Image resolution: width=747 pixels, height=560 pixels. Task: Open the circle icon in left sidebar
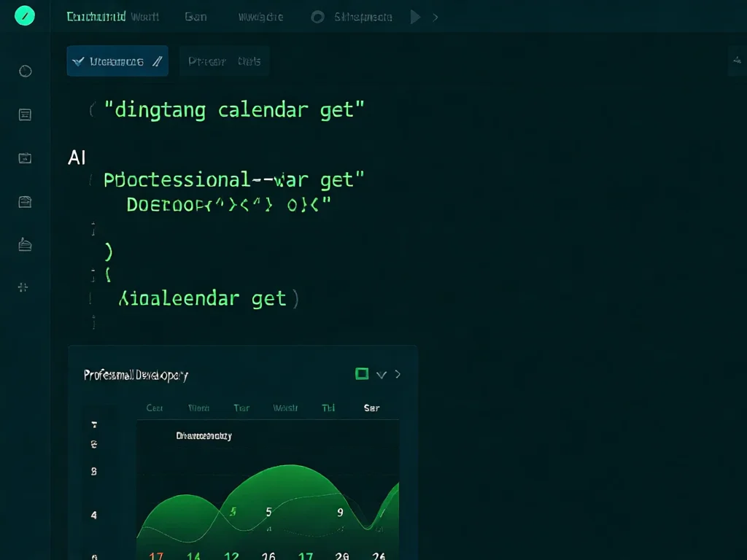click(25, 71)
